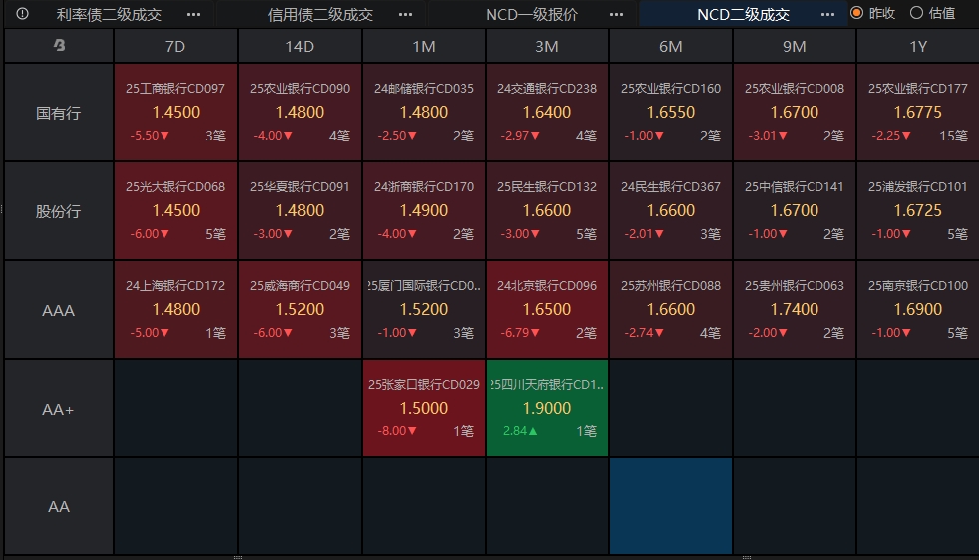Click the 14D column header

coord(300,46)
